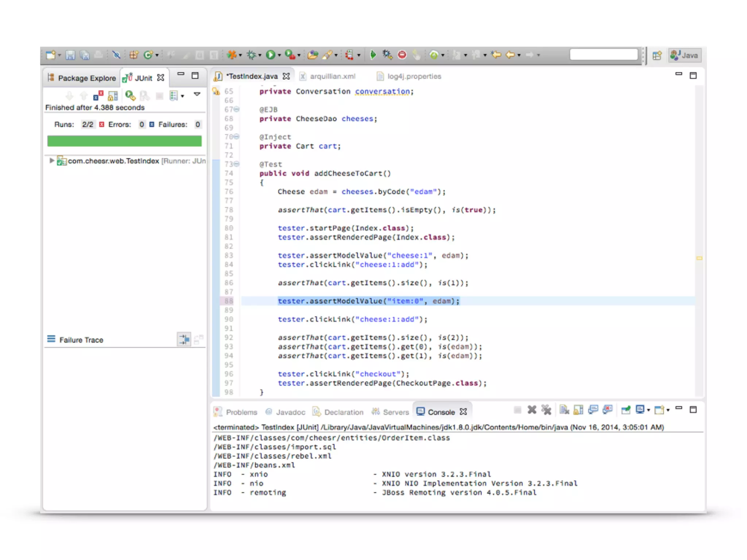Toggle Pin Console button
Image resolution: width=747 pixels, height=560 pixels.
pos(626,410)
